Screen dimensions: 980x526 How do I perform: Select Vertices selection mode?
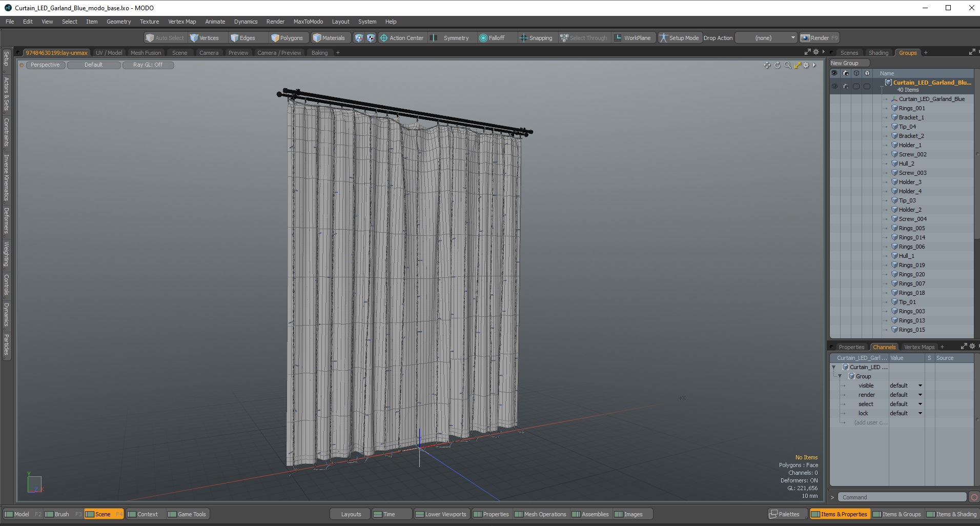[205, 38]
